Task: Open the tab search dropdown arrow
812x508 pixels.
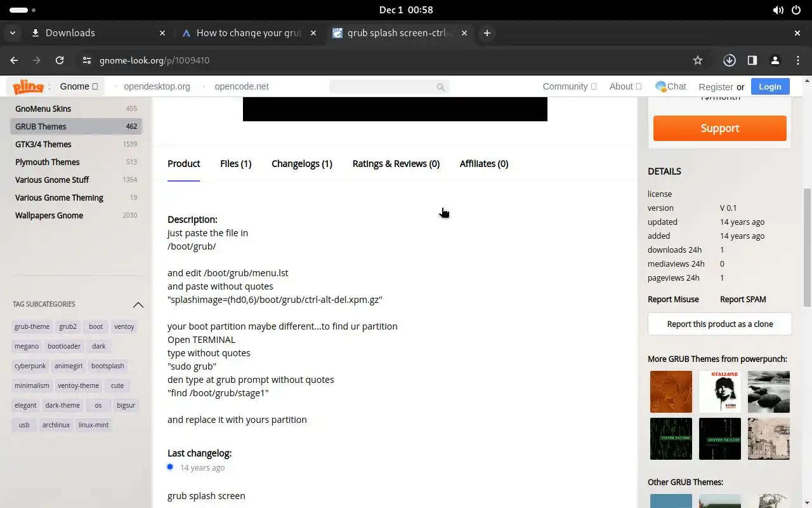Action: click(x=13, y=33)
